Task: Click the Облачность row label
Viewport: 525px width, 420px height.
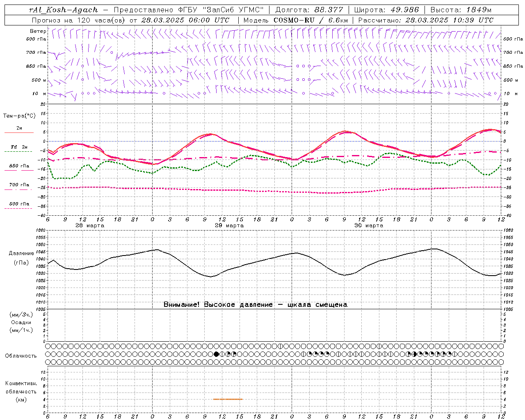Action: click(x=21, y=356)
